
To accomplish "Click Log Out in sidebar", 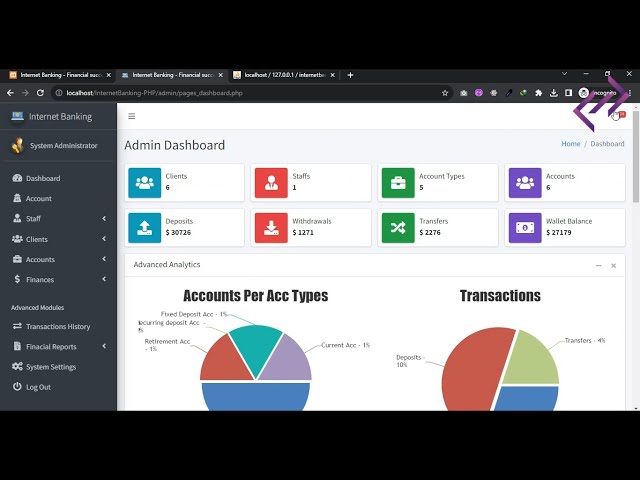I will [x=38, y=387].
